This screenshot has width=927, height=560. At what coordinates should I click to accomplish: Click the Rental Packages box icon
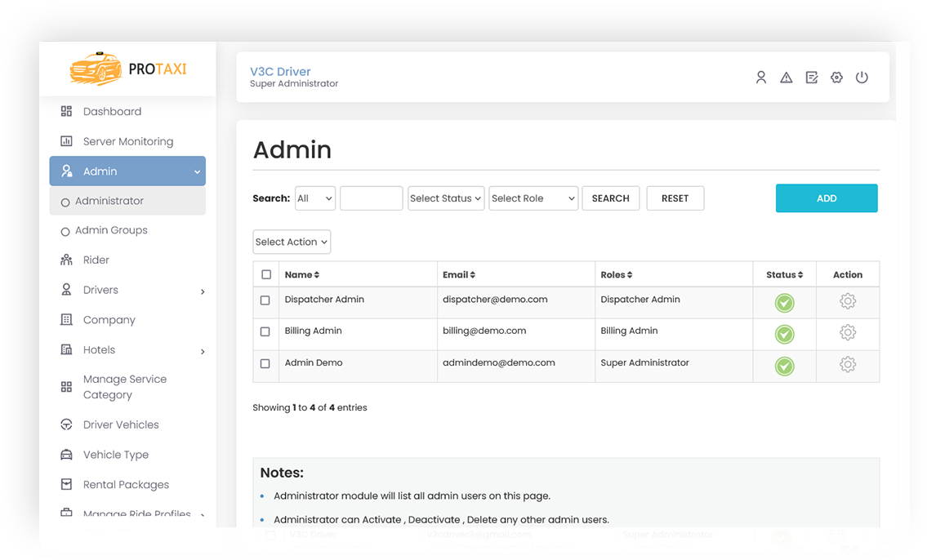[x=66, y=484]
